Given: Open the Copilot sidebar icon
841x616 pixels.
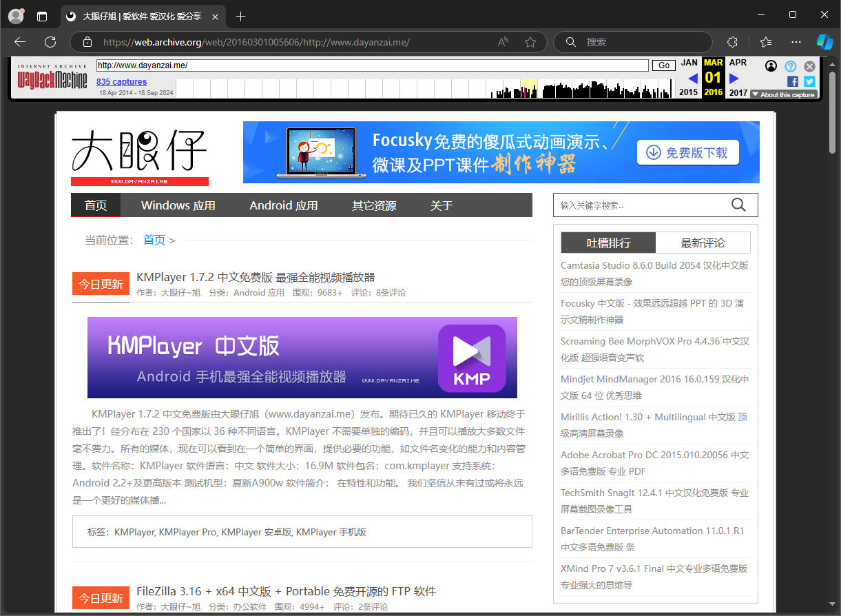Looking at the screenshot, I should point(825,42).
